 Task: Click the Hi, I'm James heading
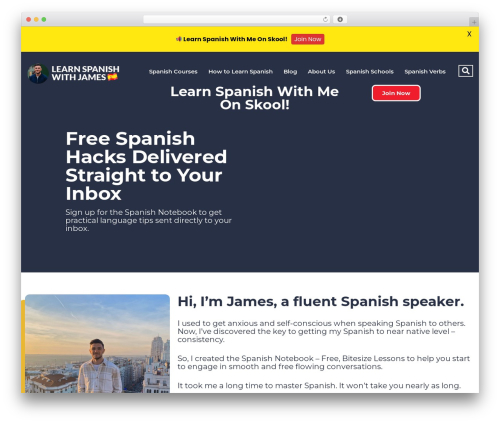(321, 302)
